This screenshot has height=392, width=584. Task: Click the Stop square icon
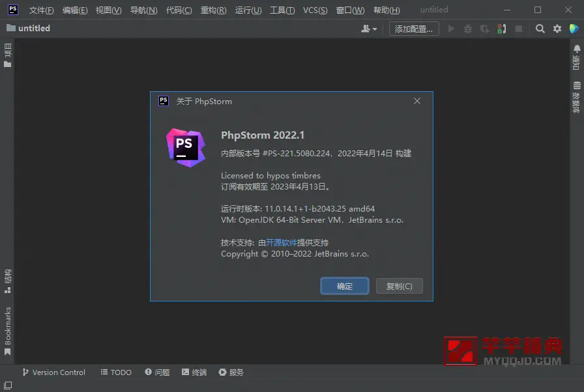coord(518,29)
